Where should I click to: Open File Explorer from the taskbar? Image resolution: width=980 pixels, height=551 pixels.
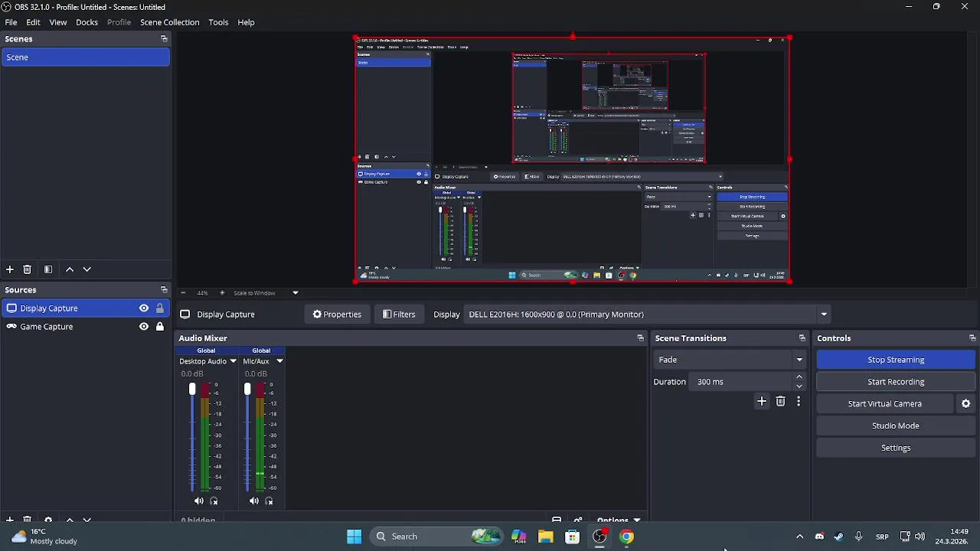pos(546,536)
